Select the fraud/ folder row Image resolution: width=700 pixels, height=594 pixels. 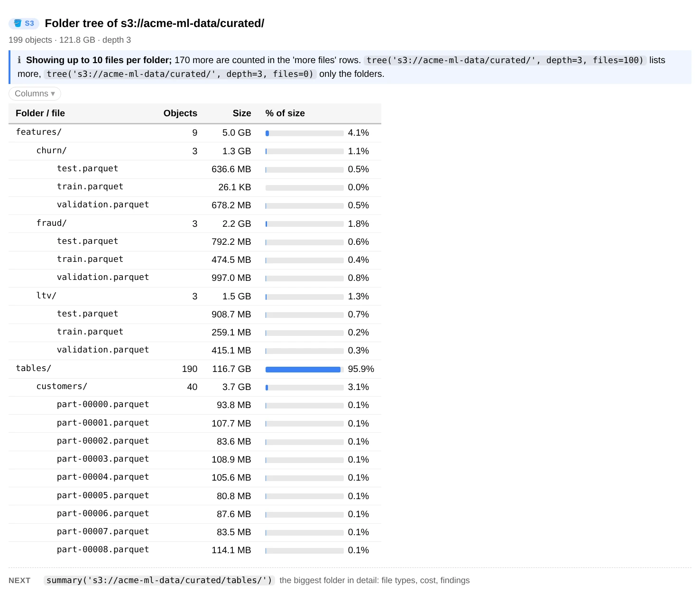click(x=195, y=224)
